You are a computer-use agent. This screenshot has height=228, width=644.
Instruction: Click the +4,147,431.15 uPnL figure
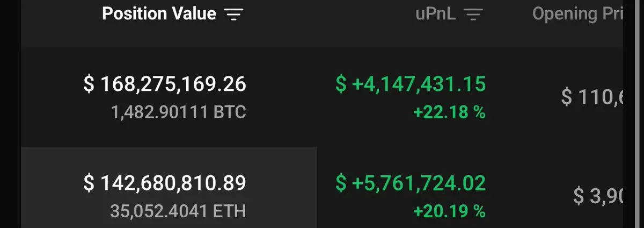click(419, 84)
